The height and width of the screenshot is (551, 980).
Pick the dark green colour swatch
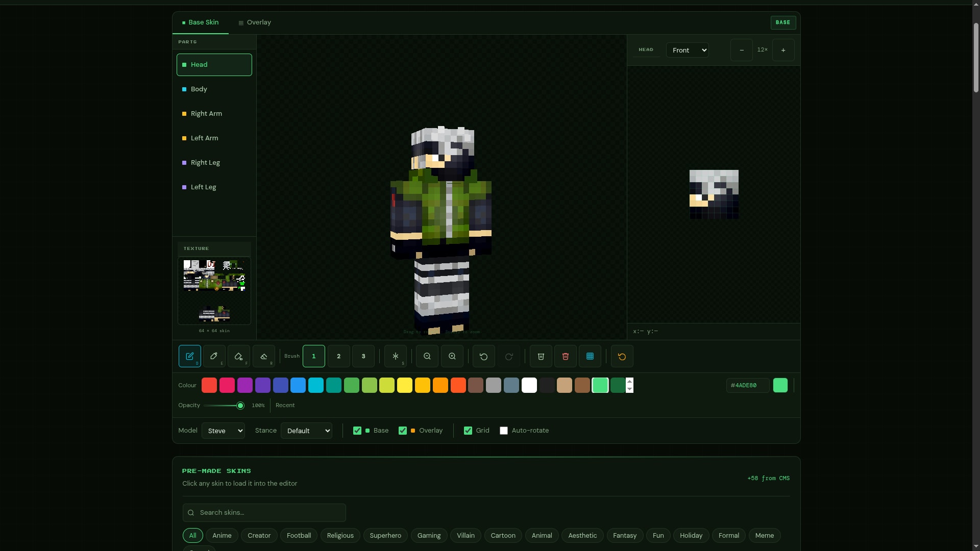pos(618,385)
